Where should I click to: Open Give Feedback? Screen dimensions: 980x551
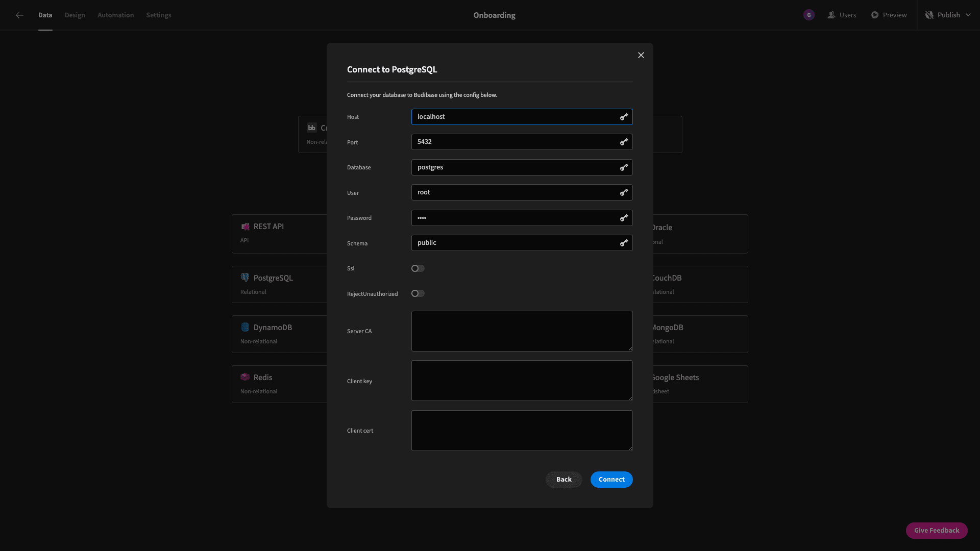pos(937,531)
